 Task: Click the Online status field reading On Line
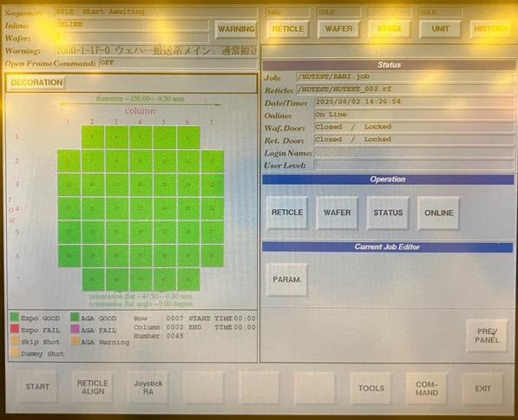point(414,115)
